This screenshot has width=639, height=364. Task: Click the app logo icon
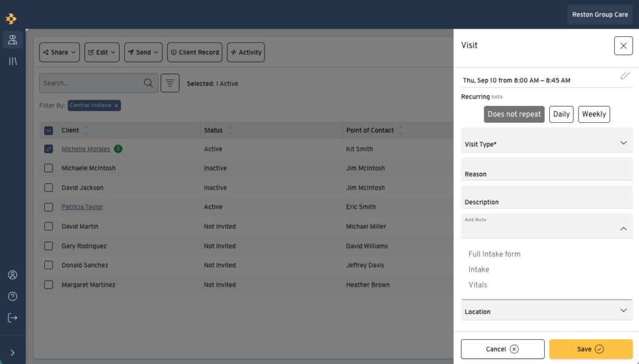pyautogui.click(x=11, y=18)
